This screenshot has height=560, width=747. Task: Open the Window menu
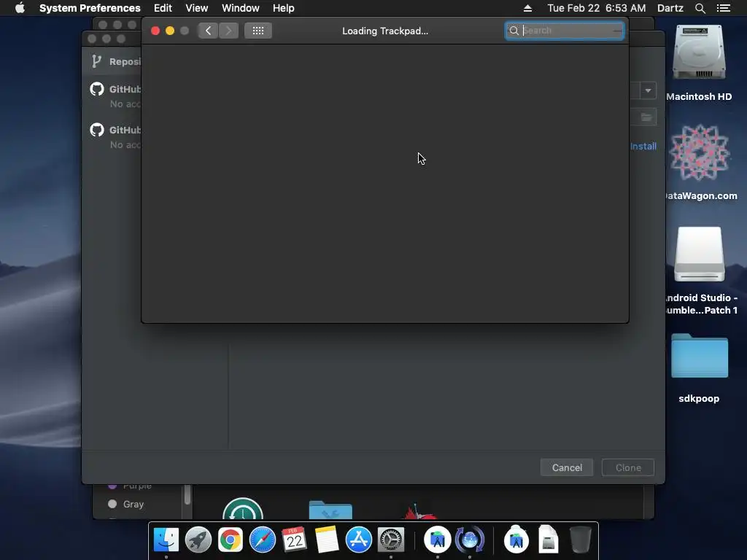pos(241,8)
